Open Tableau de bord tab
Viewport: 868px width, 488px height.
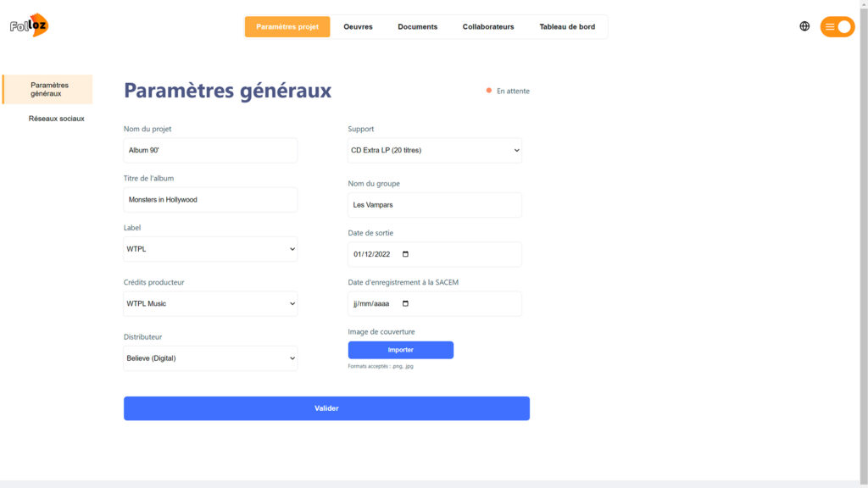pos(567,26)
